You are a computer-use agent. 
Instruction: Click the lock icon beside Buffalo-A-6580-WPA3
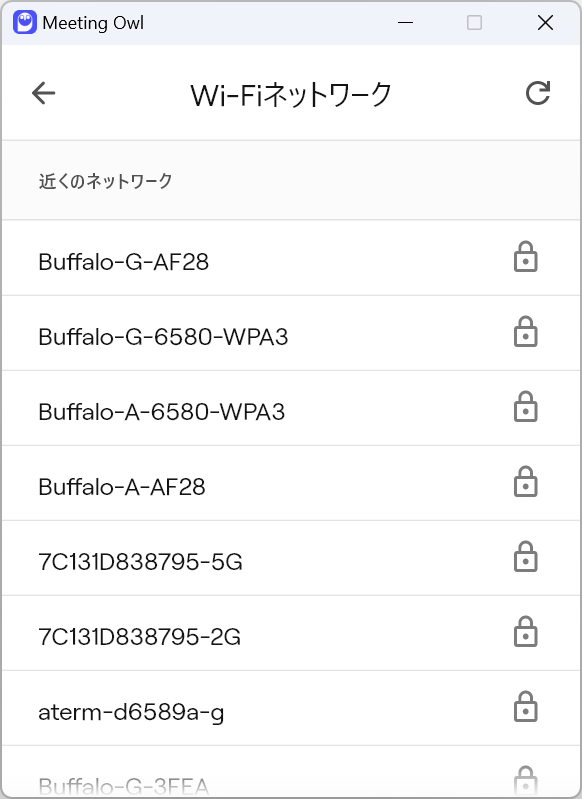pos(525,407)
